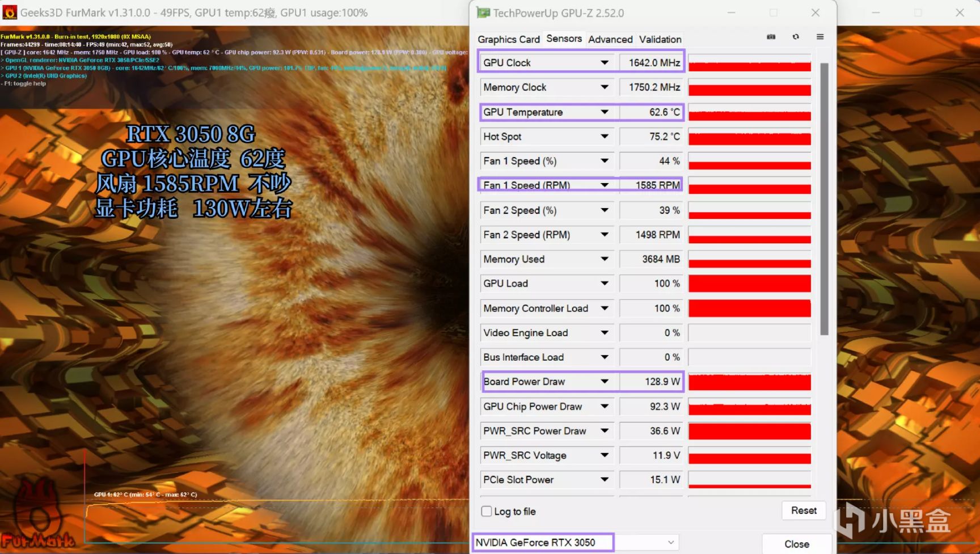Open the Fan 2 Speed (%) dropdown

[x=605, y=210]
